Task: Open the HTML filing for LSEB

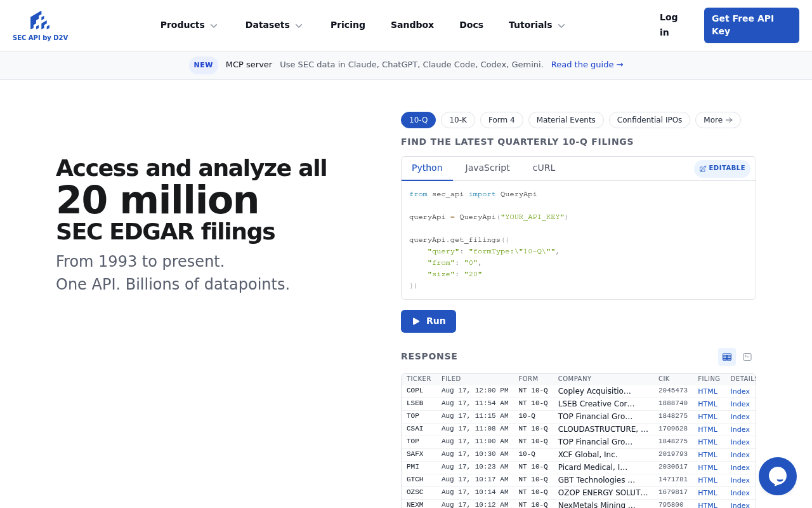Action: pos(707,404)
